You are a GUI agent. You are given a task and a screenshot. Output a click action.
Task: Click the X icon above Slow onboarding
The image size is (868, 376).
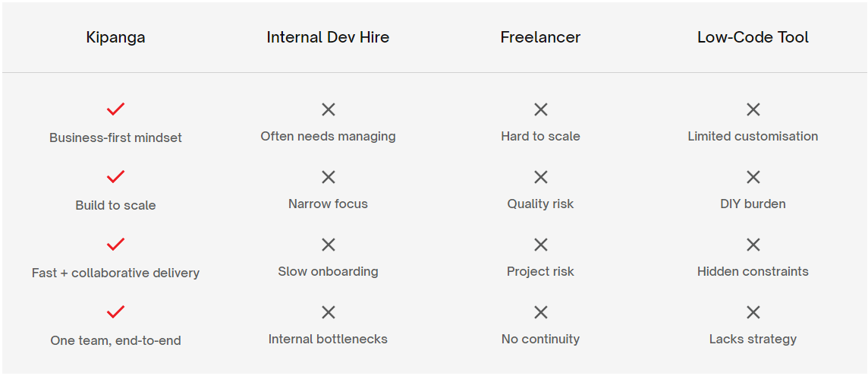click(328, 245)
